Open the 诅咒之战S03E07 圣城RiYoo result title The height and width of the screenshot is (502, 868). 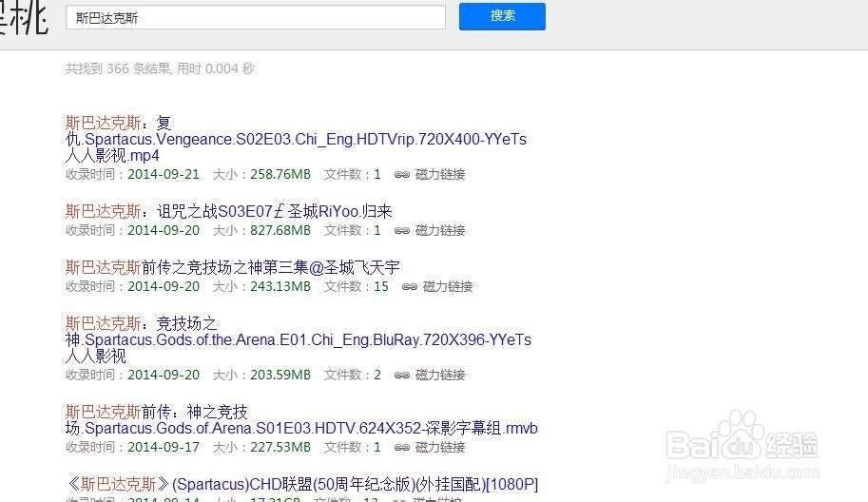point(228,211)
